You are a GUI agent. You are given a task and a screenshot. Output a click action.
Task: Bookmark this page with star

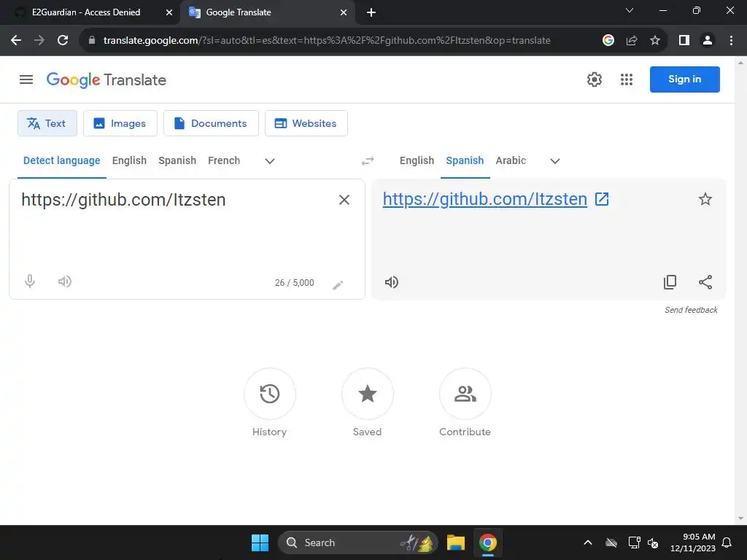[x=655, y=41]
